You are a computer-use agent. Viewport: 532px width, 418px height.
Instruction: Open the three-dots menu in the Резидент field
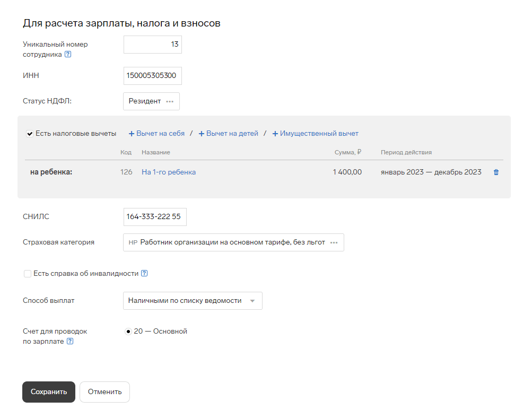pos(170,101)
